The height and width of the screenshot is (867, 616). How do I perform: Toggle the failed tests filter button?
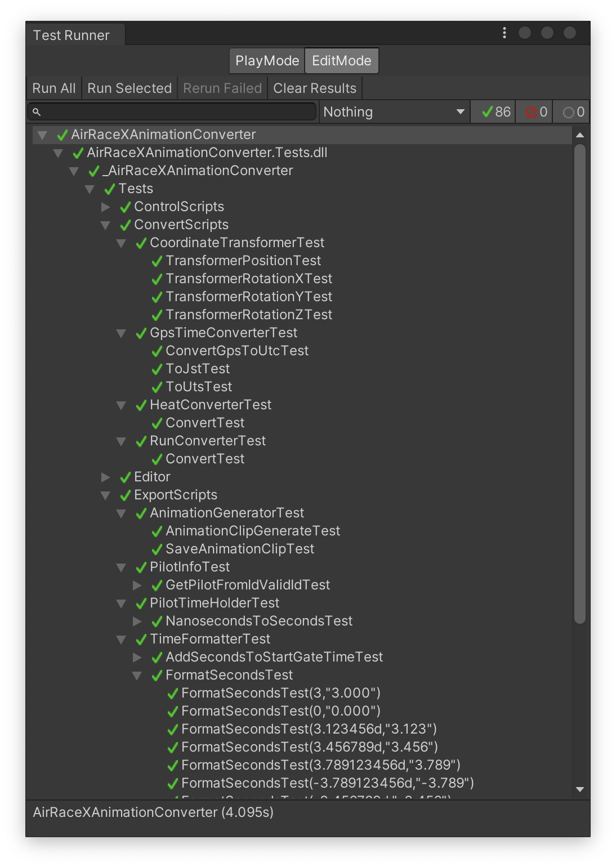pyautogui.click(x=534, y=112)
